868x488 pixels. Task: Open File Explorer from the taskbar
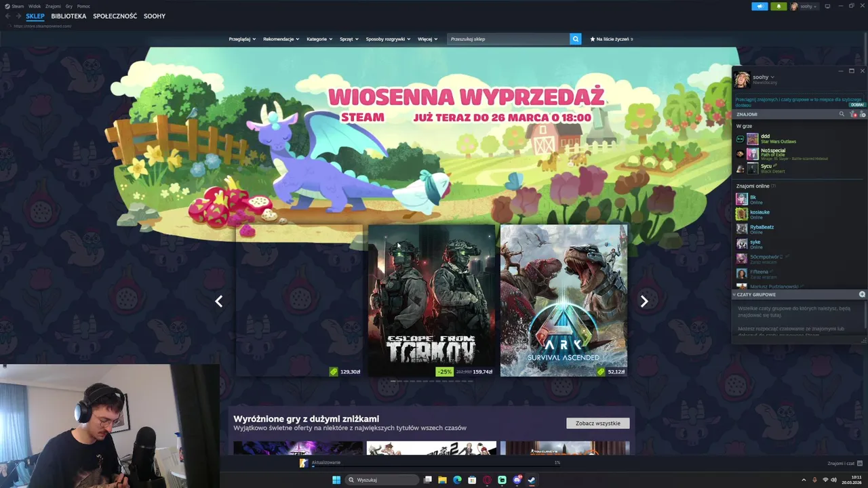tap(442, 480)
